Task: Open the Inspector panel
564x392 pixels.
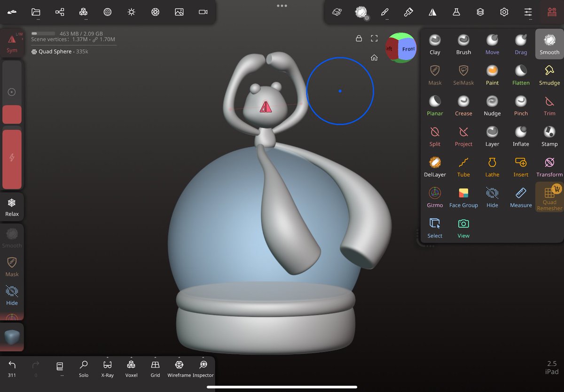Action: pyautogui.click(x=203, y=369)
